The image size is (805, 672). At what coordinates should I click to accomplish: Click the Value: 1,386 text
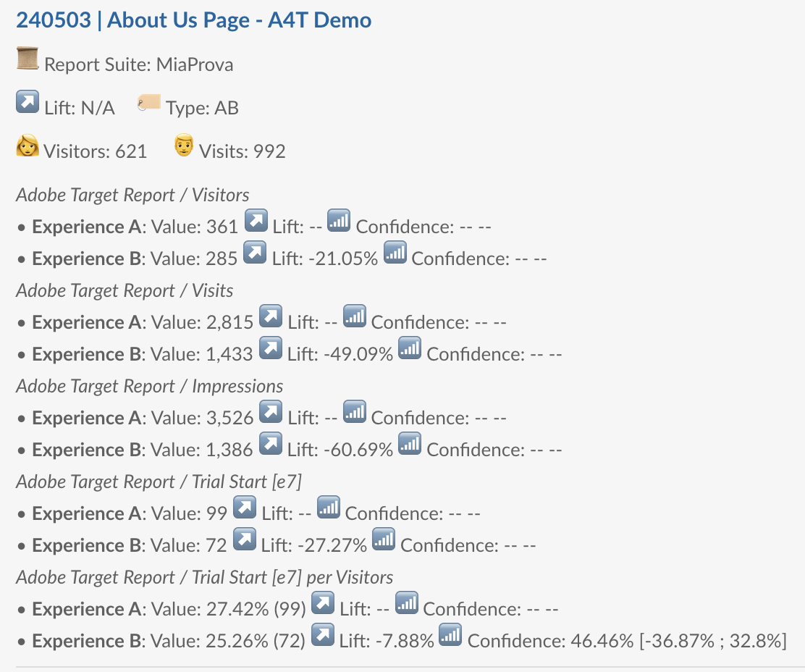coord(202,450)
